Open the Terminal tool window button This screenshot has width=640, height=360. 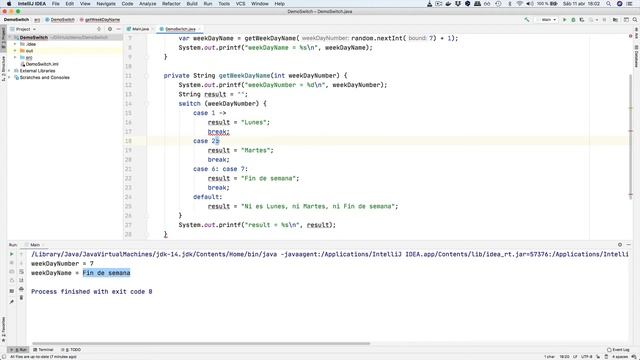(43, 350)
